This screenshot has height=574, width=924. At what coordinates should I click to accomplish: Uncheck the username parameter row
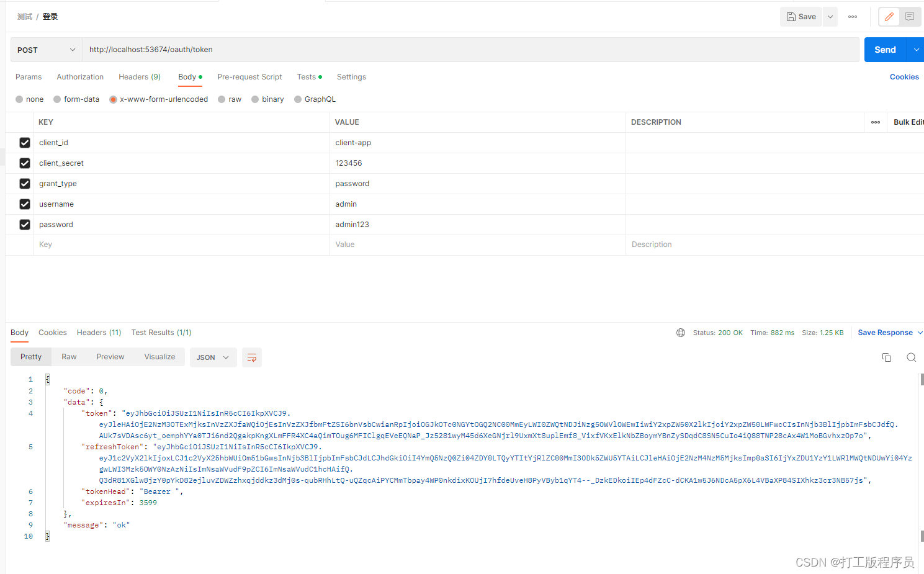pyautogui.click(x=25, y=204)
